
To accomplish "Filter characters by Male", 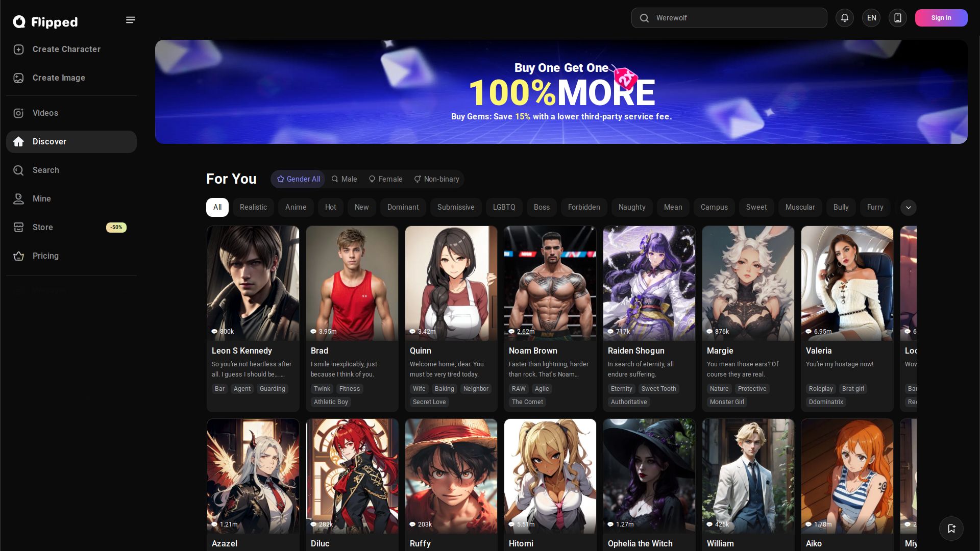I will pos(344,179).
